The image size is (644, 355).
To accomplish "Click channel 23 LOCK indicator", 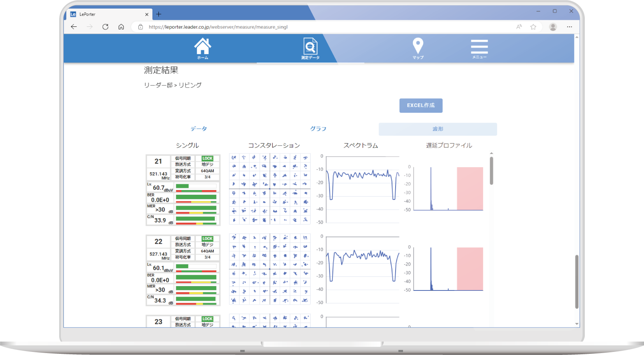I will coord(208,319).
